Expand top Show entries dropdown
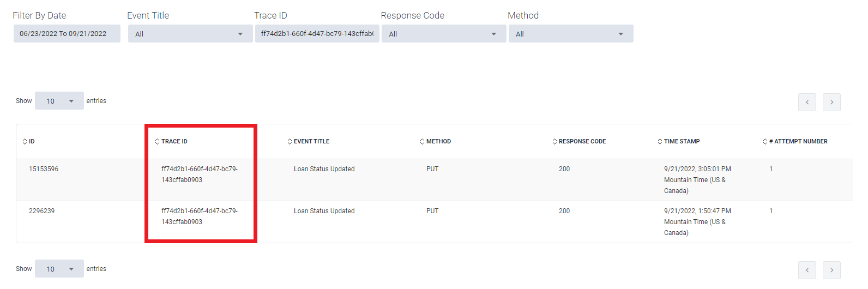 (x=59, y=101)
